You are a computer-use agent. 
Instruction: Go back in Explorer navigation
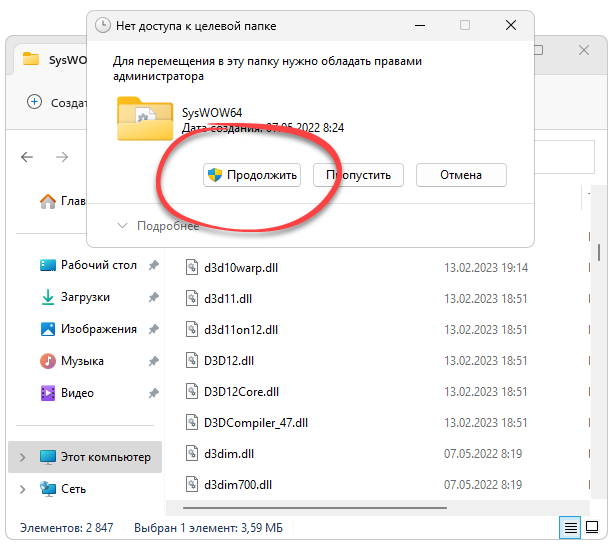coord(27,157)
